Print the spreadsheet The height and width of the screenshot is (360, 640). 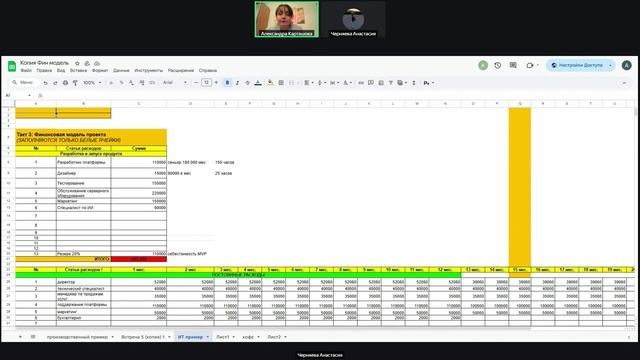(x=65, y=83)
